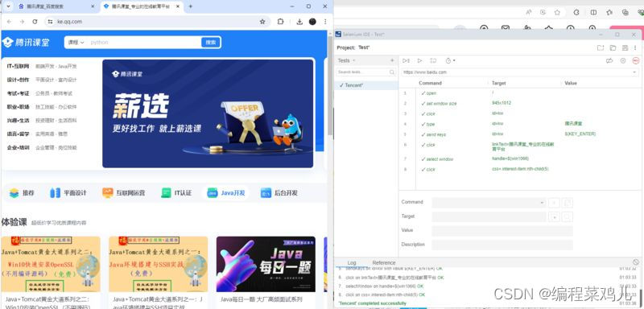The height and width of the screenshot is (309, 644).
Task: Open 设计·创作 category
Action: point(18,80)
